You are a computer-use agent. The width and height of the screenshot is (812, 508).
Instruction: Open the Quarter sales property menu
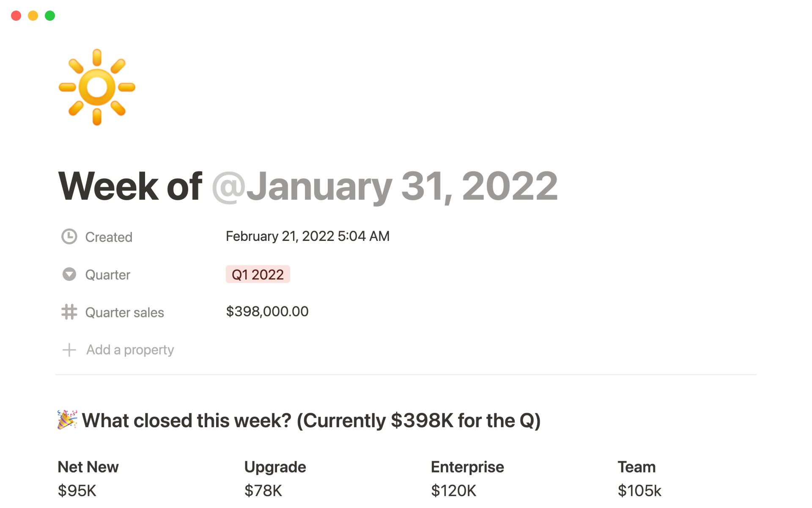click(x=124, y=312)
